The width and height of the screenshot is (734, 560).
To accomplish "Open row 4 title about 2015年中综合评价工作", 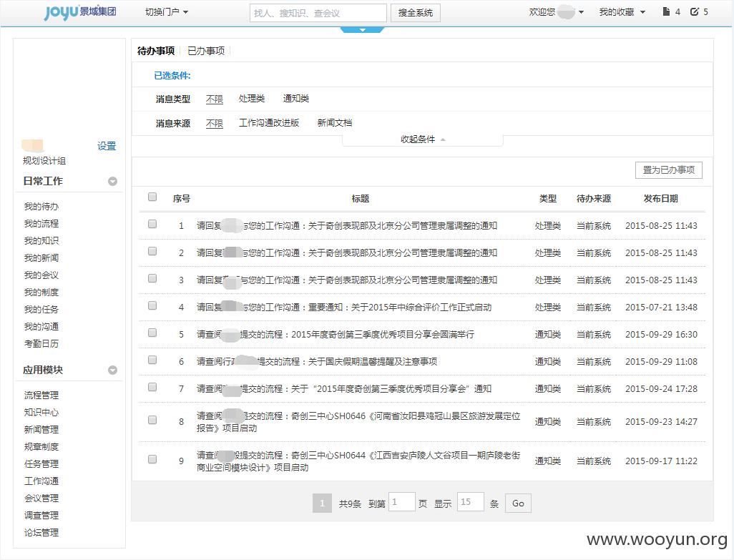I will coord(344,307).
